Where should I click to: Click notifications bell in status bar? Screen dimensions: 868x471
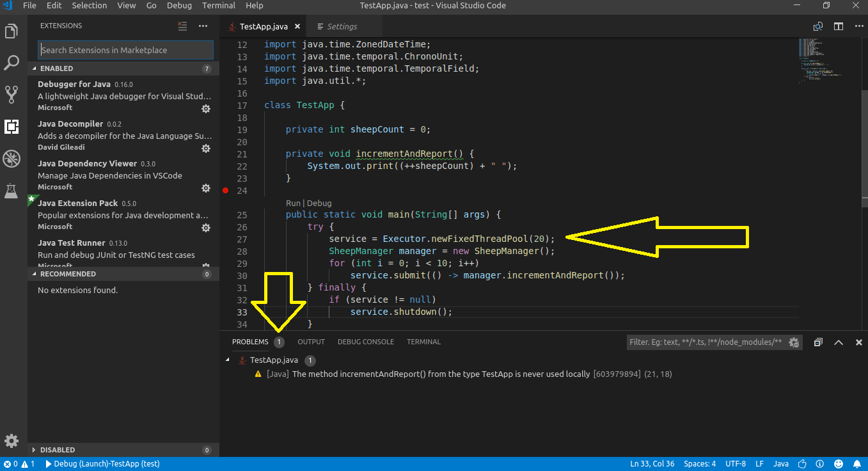coord(856,464)
